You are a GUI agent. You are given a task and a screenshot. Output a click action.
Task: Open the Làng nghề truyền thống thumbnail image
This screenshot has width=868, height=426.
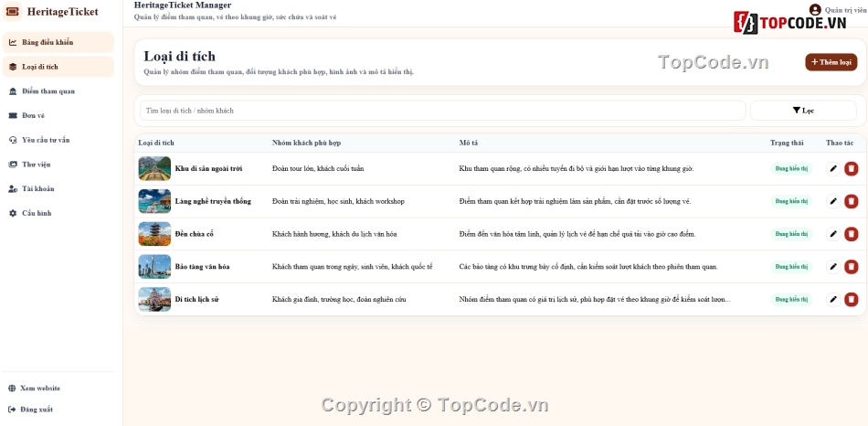point(154,201)
